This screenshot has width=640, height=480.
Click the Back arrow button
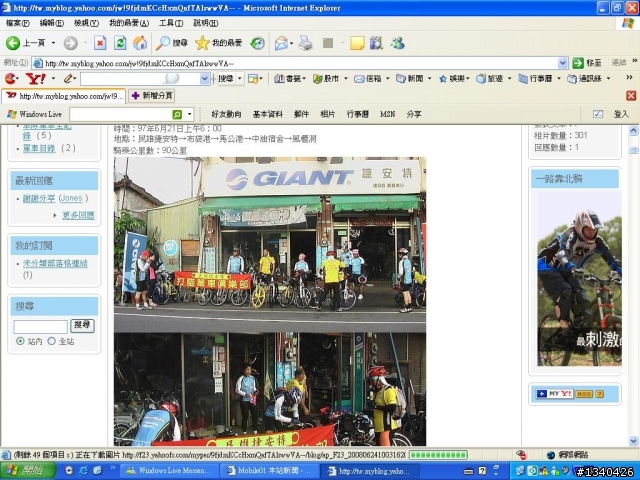point(13,43)
